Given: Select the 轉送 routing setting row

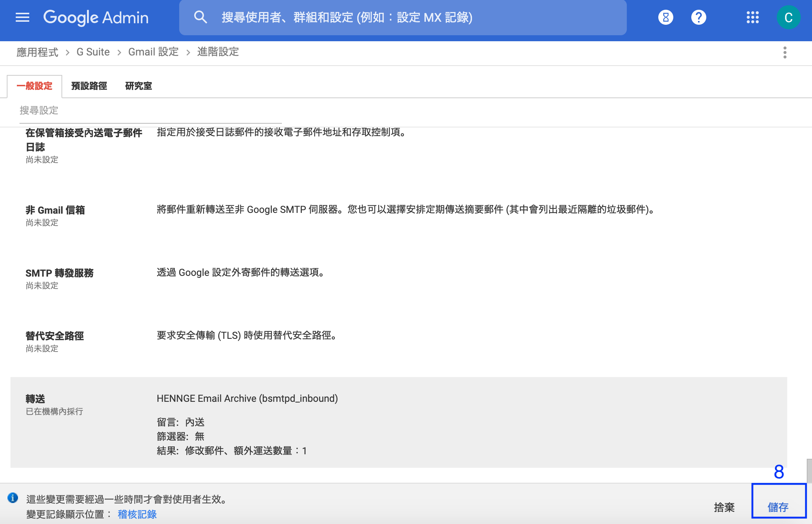Looking at the screenshot, I should pos(399,422).
